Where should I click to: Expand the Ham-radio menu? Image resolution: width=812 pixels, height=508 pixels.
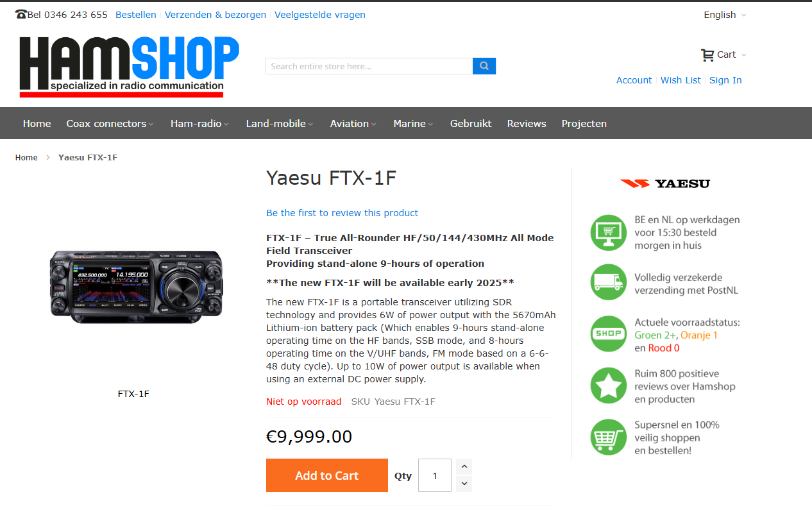tap(199, 124)
